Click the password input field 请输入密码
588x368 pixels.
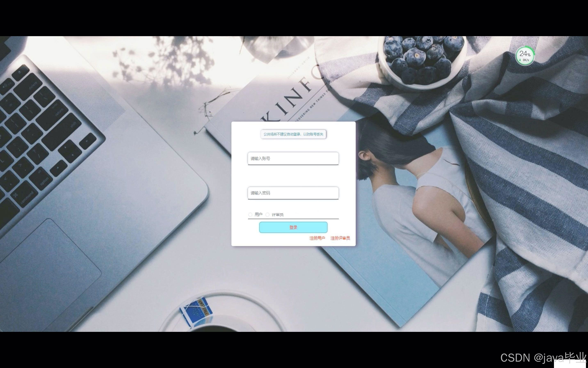click(x=293, y=193)
